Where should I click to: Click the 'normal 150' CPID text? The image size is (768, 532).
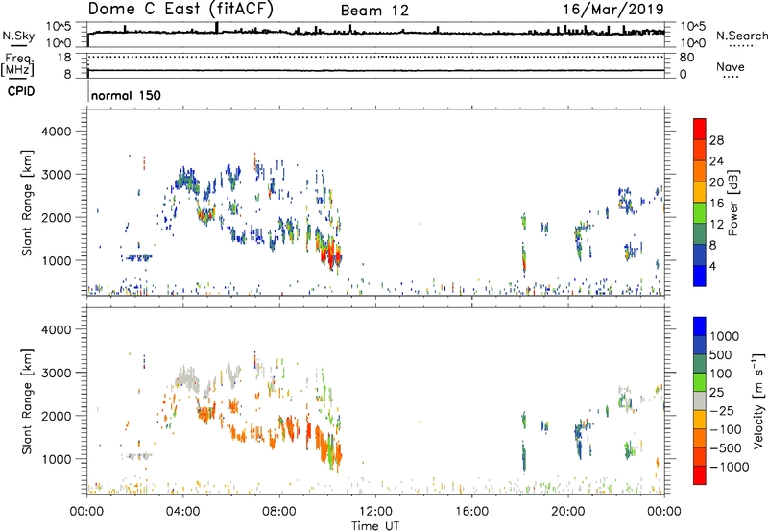point(126,95)
